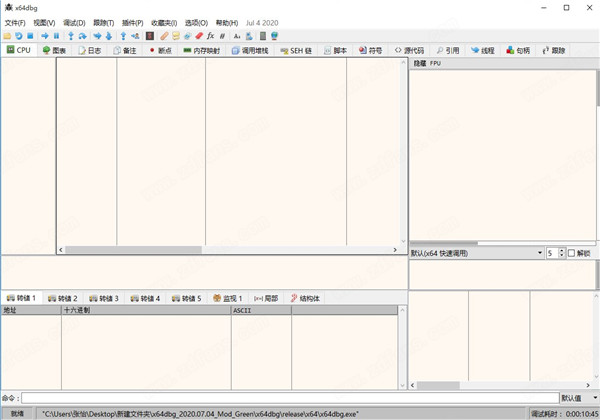Switch to the 断点 tab
600x420 pixels.
tap(161, 50)
